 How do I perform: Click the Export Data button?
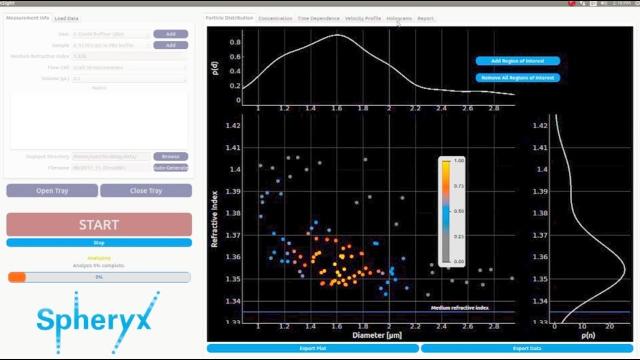(527, 348)
